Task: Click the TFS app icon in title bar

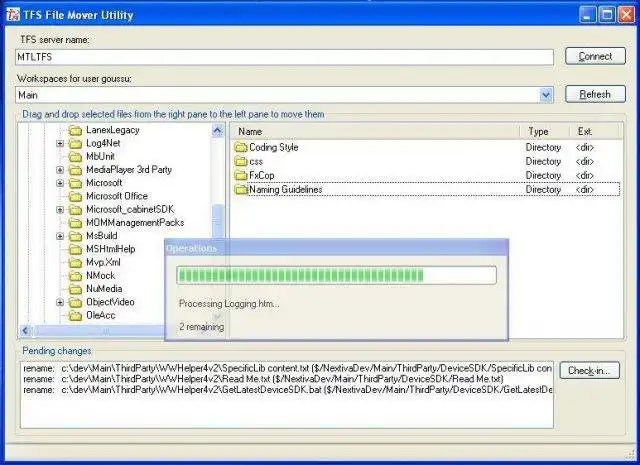Action: 13,15
